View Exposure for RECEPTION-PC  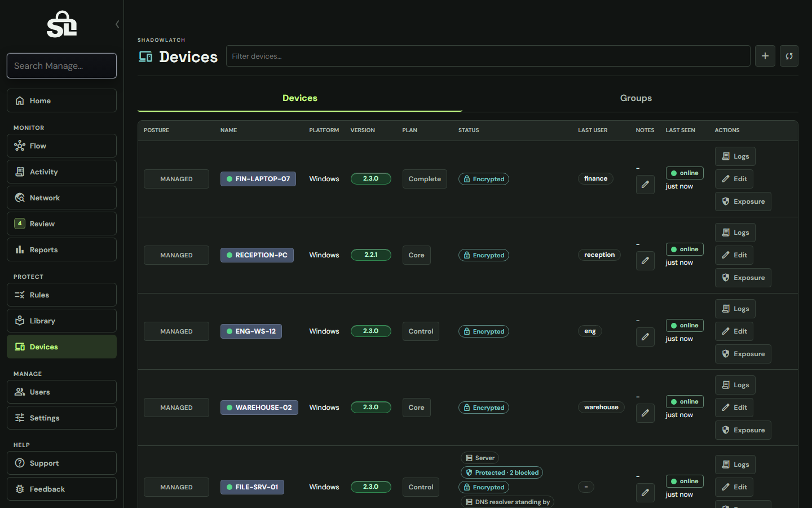[x=743, y=278]
